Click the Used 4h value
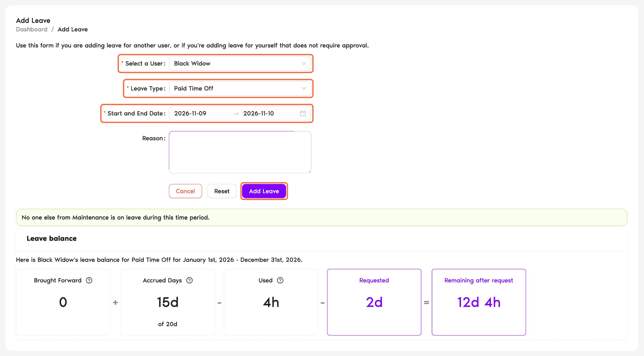Viewport: 644px width, 356px height. 271,302
